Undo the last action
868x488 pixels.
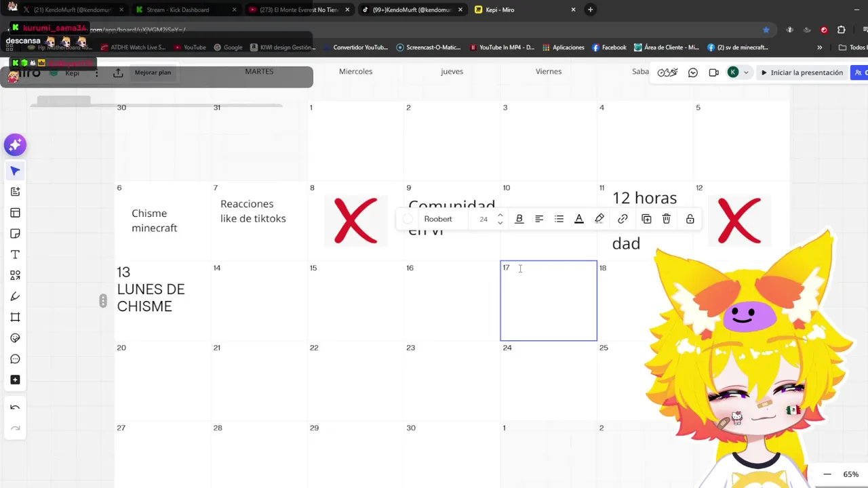tap(15, 407)
